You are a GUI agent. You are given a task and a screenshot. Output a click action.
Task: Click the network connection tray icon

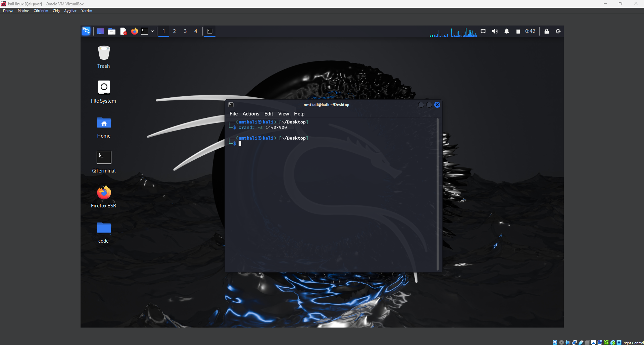tap(483, 31)
